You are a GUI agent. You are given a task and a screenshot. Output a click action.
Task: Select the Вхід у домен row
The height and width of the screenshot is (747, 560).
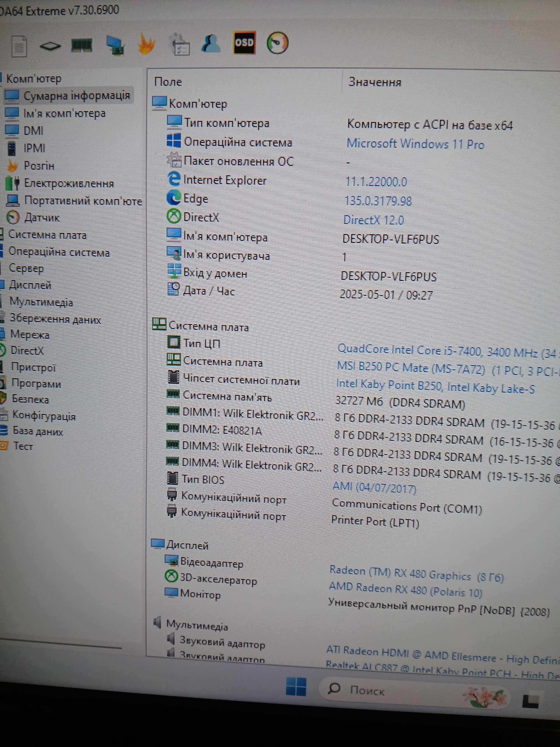pyautogui.click(x=302, y=274)
